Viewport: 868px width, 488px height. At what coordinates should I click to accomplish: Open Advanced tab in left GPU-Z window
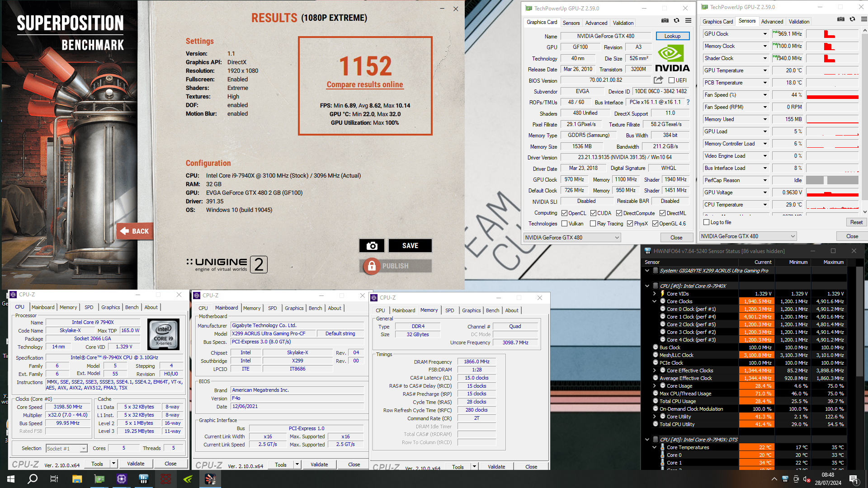[596, 23]
